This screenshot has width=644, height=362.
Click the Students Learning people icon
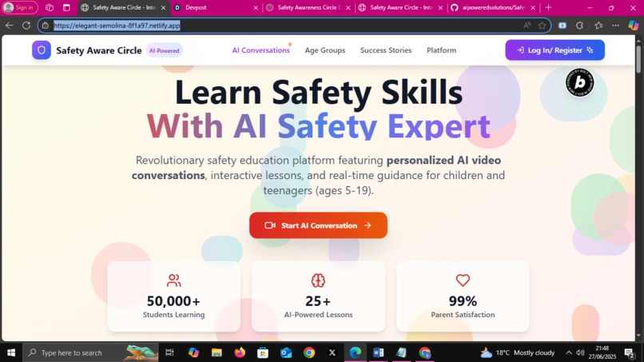coord(173,280)
